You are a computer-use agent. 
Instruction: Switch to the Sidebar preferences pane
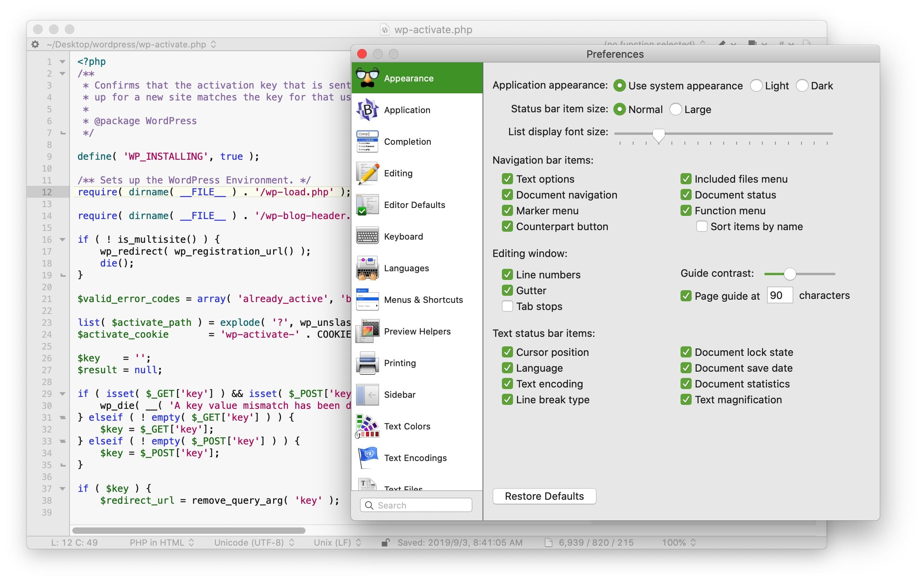(400, 395)
